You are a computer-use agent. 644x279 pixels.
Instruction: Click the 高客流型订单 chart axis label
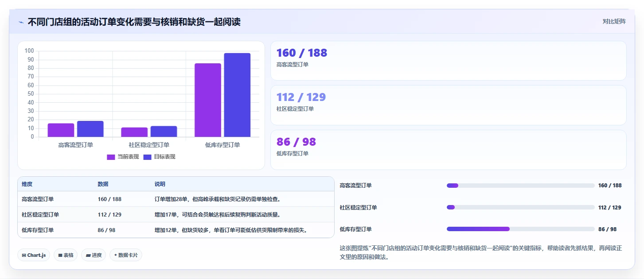76,145
